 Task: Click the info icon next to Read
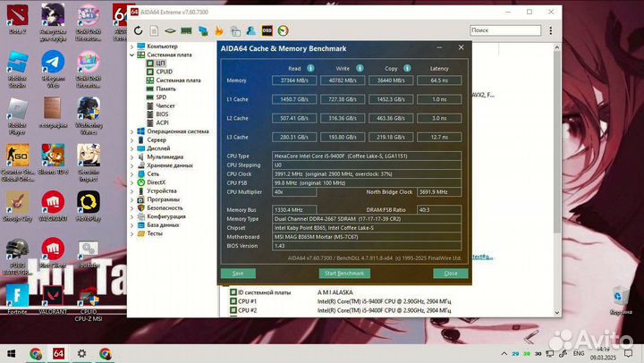[x=311, y=68]
